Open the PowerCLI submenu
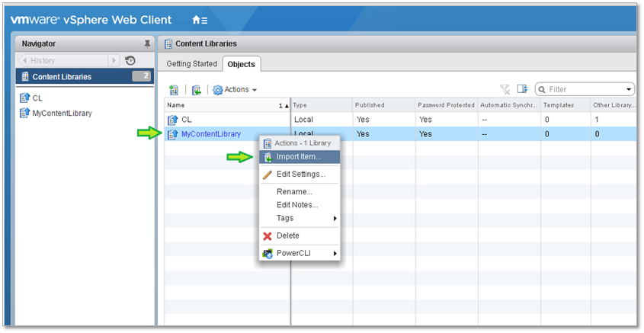644x333 pixels. tap(300, 253)
